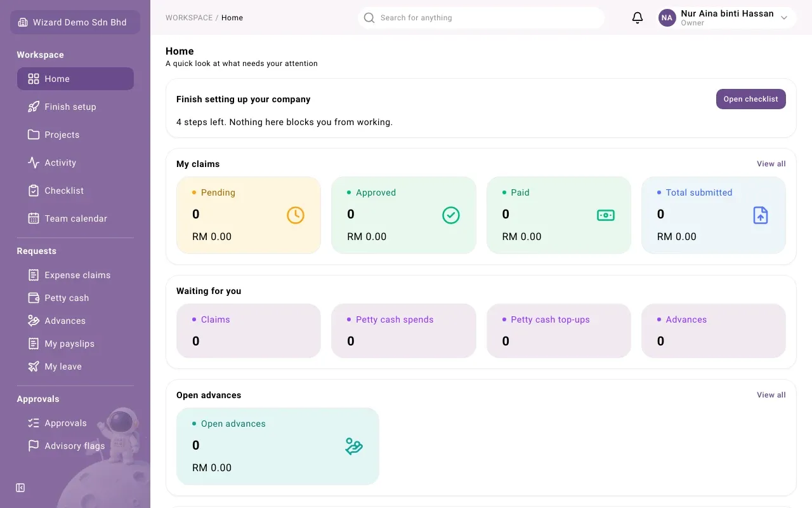Open the notifications bell
This screenshot has height=508, width=812.
tap(638, 18)
